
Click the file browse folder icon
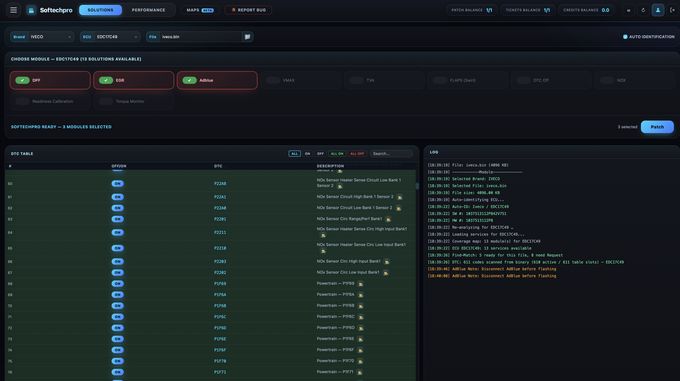247,37
